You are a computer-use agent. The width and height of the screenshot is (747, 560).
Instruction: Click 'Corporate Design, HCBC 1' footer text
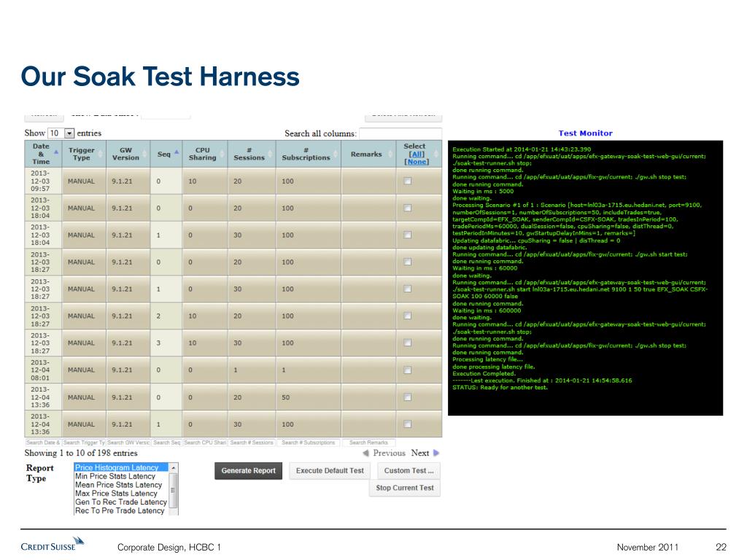(x=169, y=547)
